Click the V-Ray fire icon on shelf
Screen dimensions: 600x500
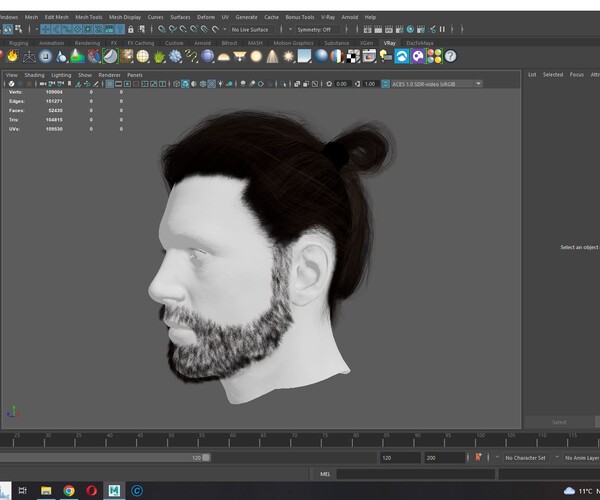[13, 56]
